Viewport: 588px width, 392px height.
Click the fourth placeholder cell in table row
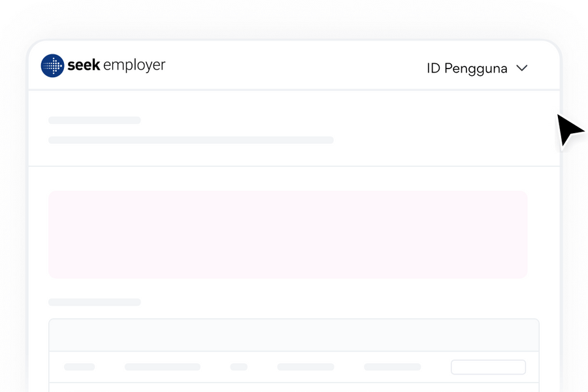click(x=305, y=367)
